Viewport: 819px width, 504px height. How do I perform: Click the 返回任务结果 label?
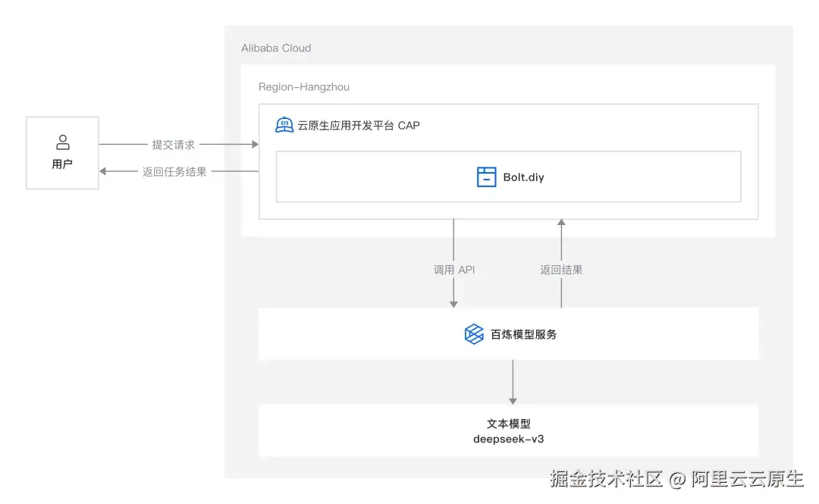[x=176, y=171]
